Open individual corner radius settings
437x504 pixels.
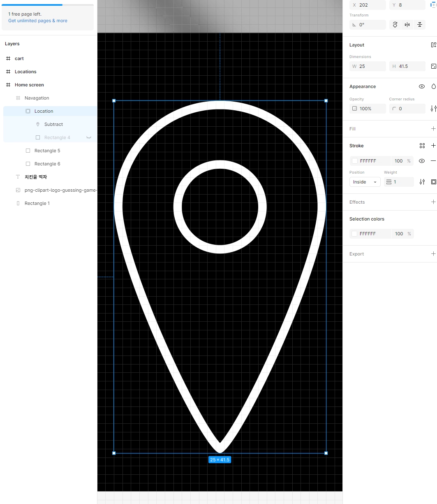433,109
